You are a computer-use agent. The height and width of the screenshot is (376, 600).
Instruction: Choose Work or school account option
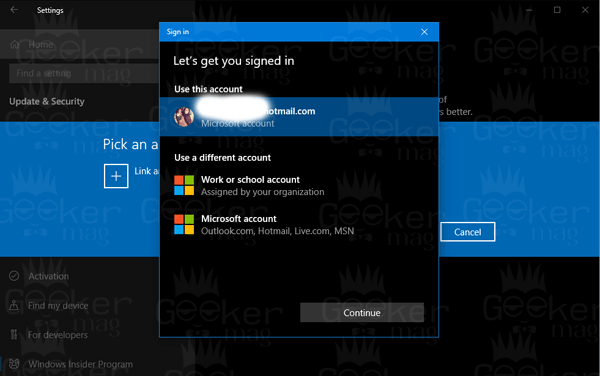pyautogui.click(x=299, y=186)
